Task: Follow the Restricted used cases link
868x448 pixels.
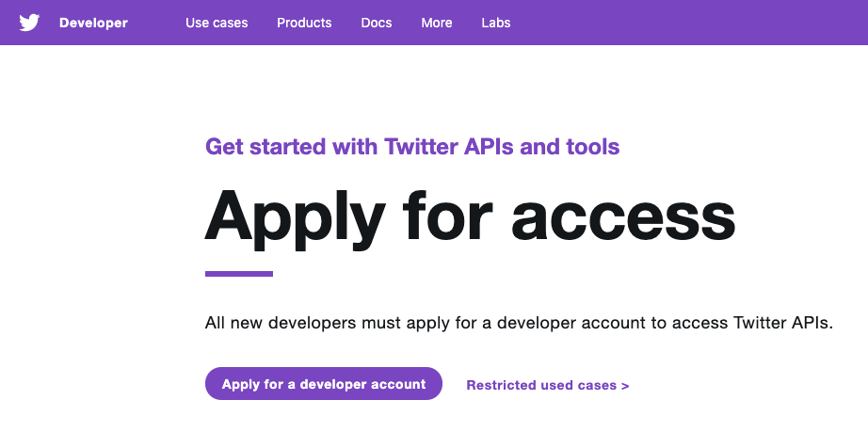Action: (x=541, y=385)
